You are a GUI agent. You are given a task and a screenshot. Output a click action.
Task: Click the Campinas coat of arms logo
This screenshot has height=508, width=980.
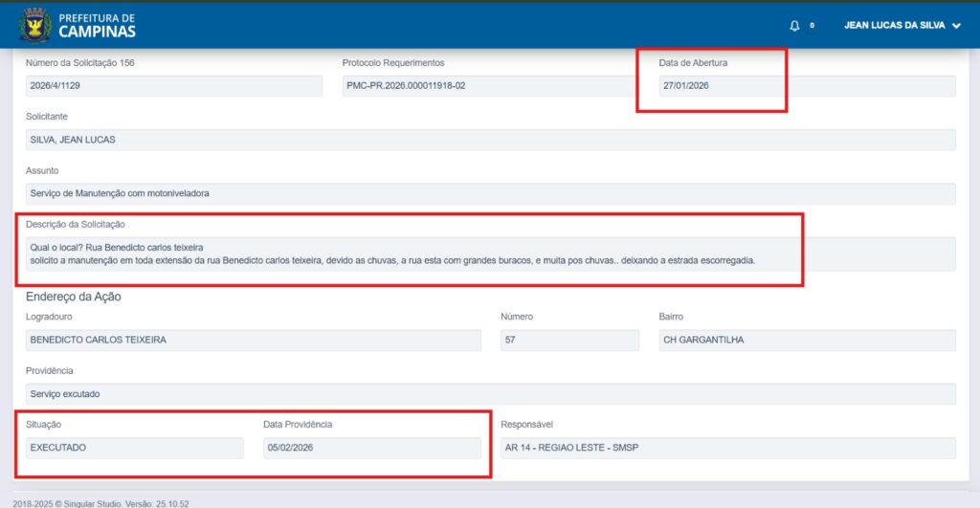pyautogui.click(x=35, y=26)
